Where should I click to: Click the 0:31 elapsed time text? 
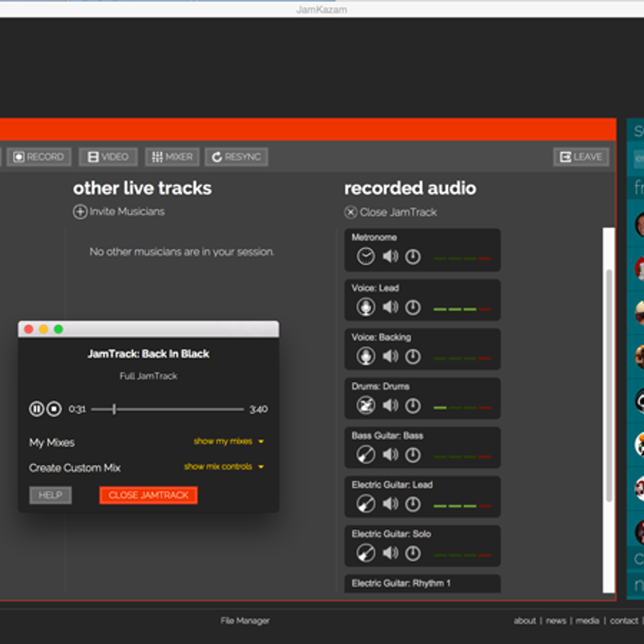pyautogui.click(x=77, y=409)
